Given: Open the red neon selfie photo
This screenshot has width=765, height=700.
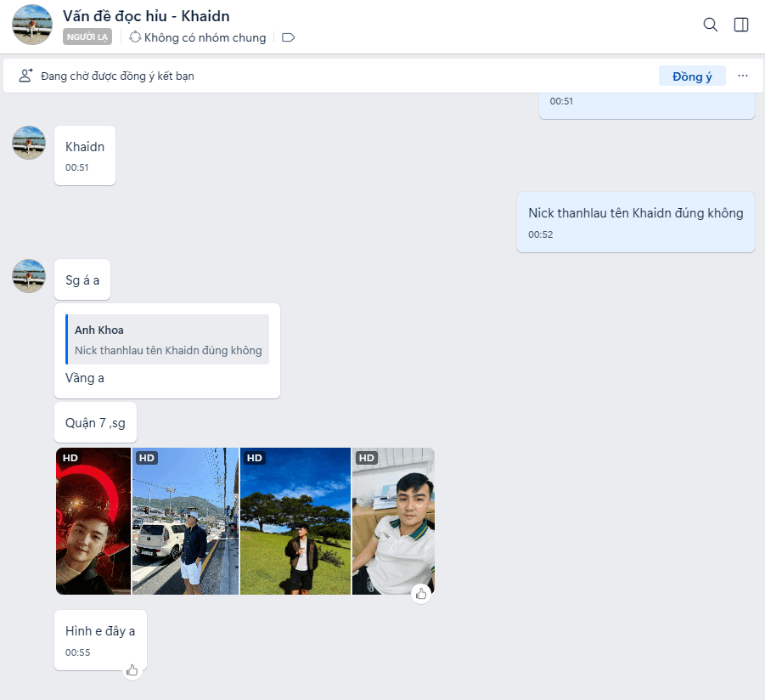Looking at the screenshot, I should click(x=93, y=521).
